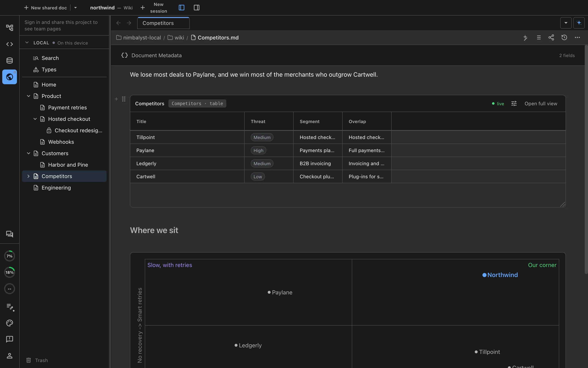Viewport: 588px width, 368px height.
Task: Toggle the right sidebar panel layout
Action: click(197, 8)
